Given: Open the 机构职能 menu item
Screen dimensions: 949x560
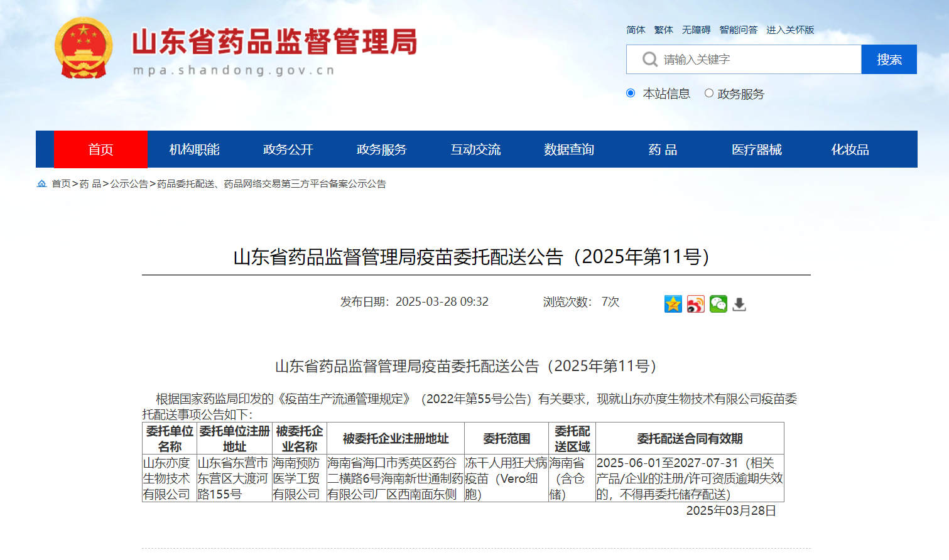Looking at the screenshot, I should [x=194, y=149].
